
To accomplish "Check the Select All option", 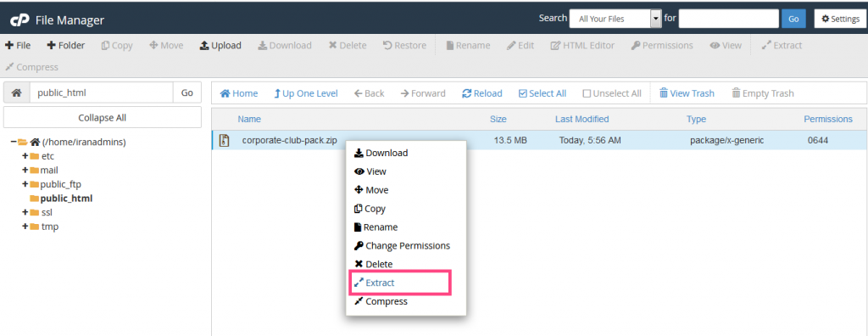I will click(x=542, y=93).
